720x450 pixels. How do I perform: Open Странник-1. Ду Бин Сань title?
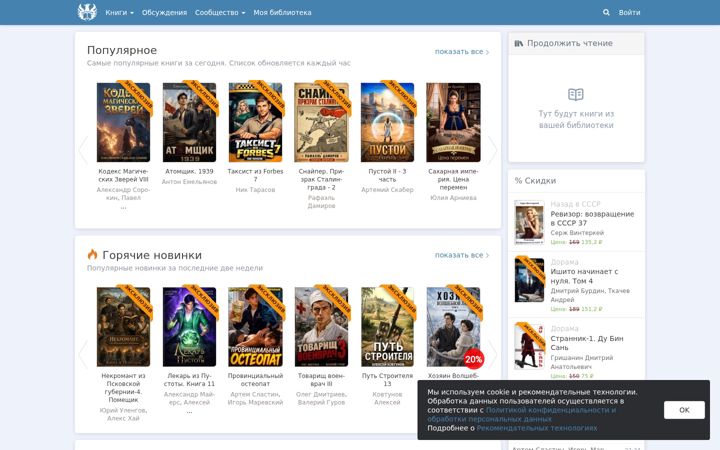coord(587,343)
